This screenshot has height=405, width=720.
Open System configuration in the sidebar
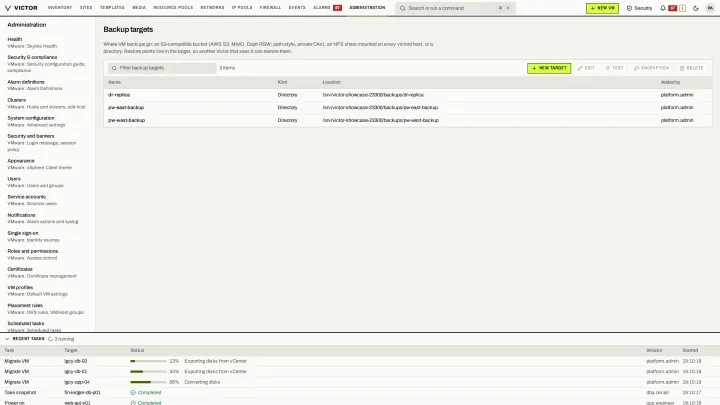click(47, 121)
